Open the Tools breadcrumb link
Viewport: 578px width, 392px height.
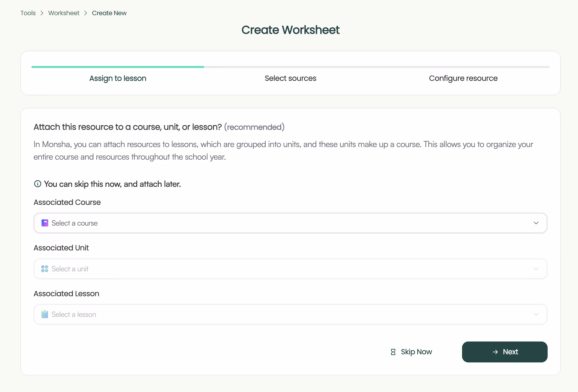coord(28,13)
